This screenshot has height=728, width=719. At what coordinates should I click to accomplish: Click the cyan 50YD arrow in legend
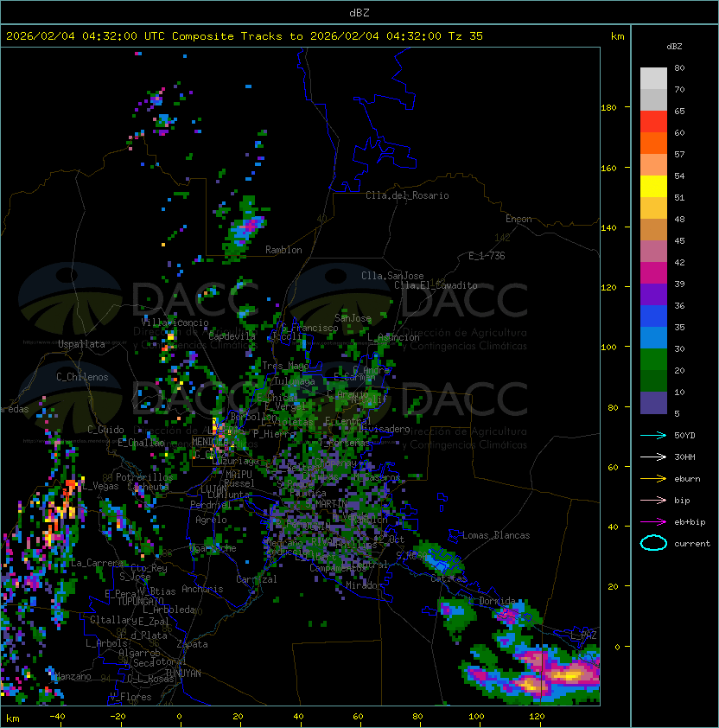[653, 435]
